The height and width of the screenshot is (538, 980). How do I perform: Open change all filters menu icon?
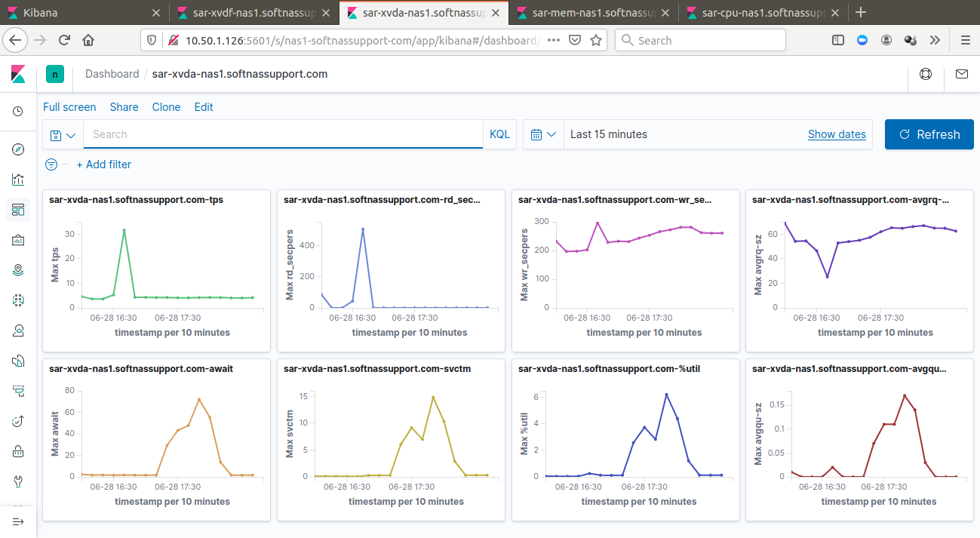pos(51,164)
